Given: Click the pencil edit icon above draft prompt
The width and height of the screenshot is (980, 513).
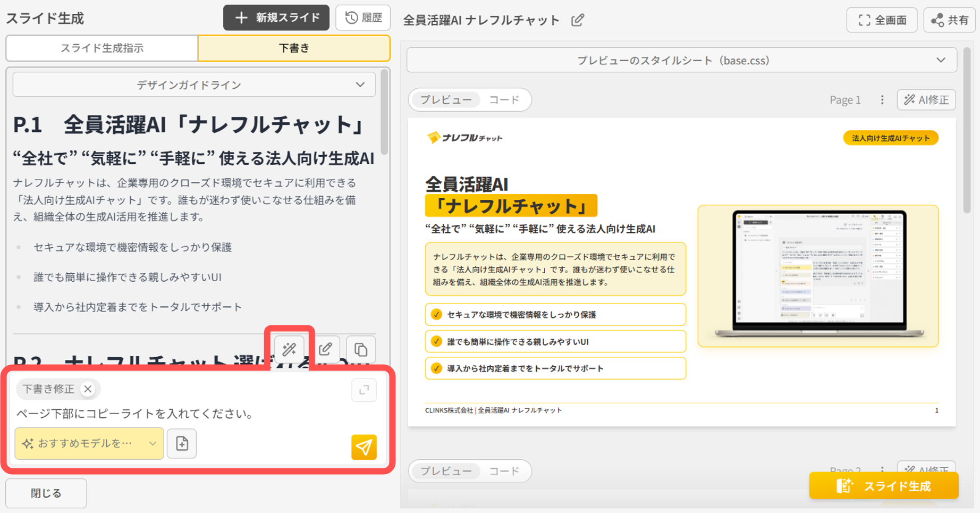Looking at the screenshot, I should pos(325,349).
